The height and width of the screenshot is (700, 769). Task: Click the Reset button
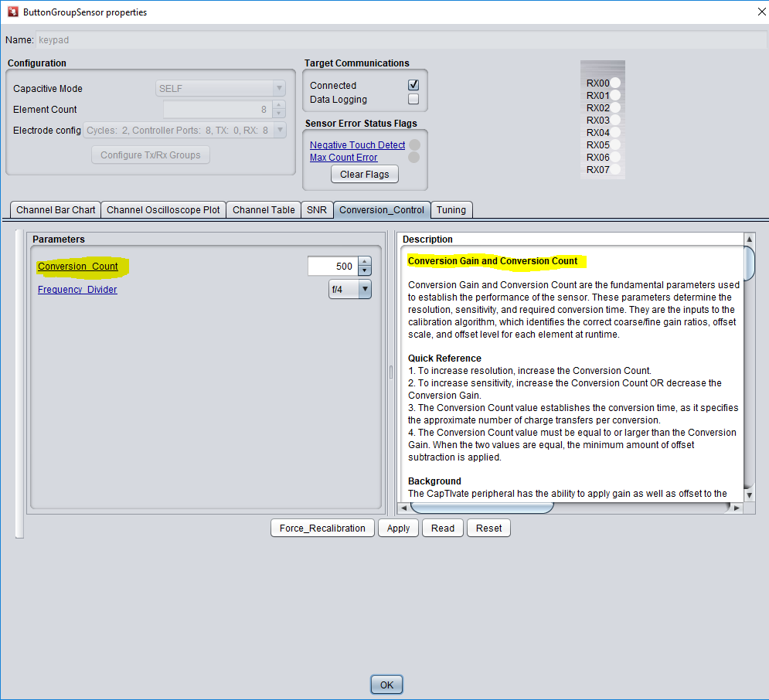point(488,528)
